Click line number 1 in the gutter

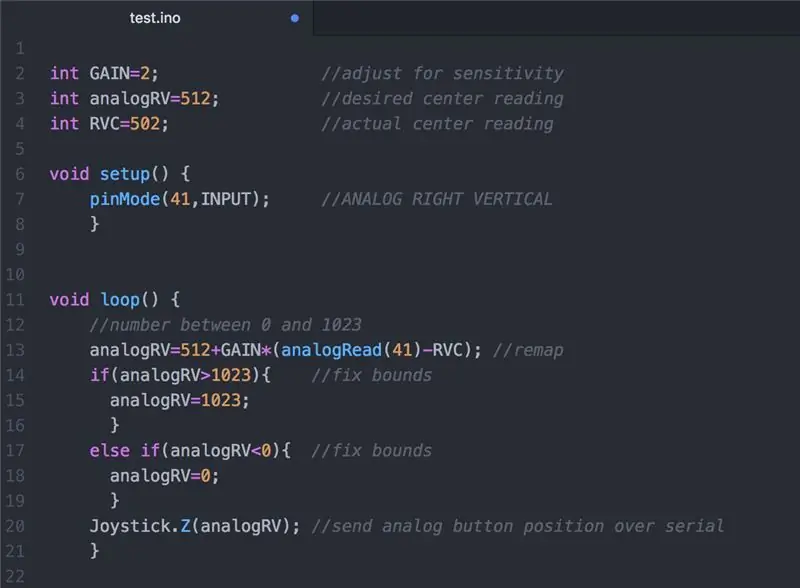tap(19, 48)
